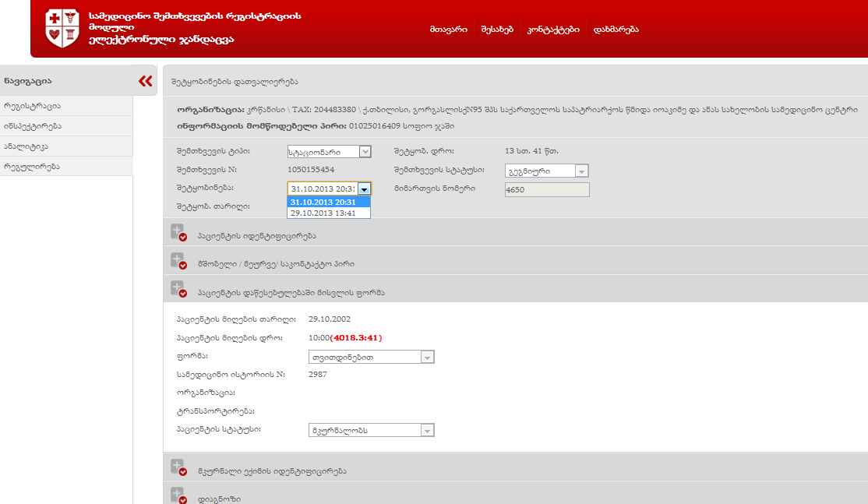Open the კონტაქტები top menu item
Viewport: 868px width, 504px height.
point(553,30)
